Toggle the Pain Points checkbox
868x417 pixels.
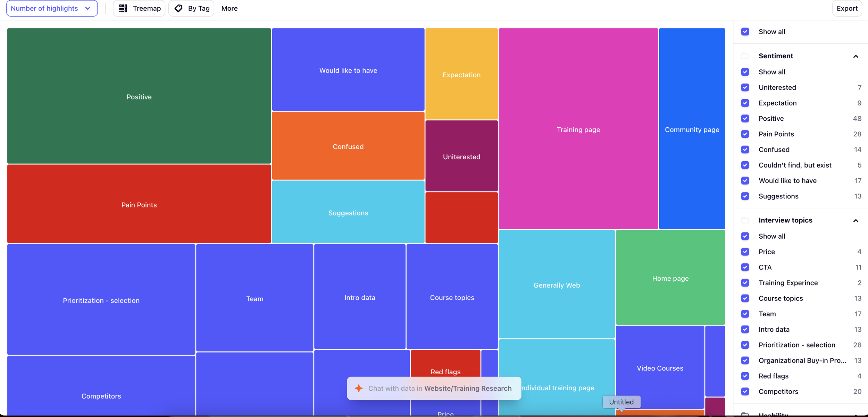pos(745,134)
